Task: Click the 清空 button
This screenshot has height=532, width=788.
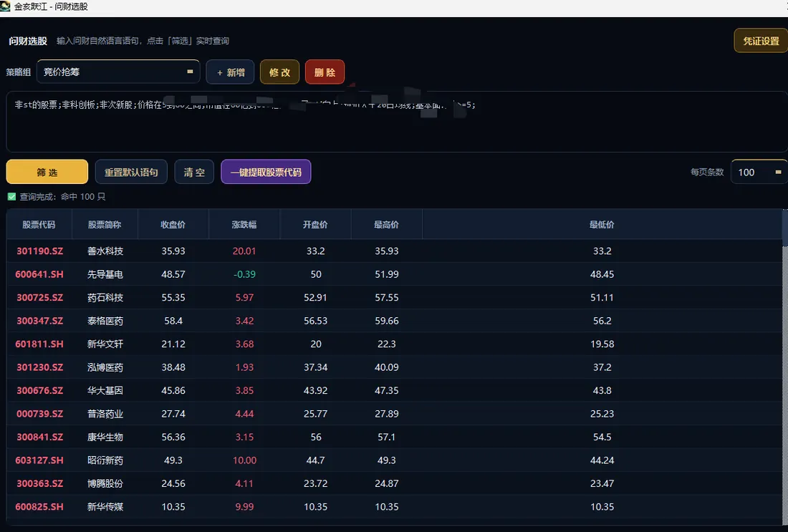Action: [x=194, y=173]
